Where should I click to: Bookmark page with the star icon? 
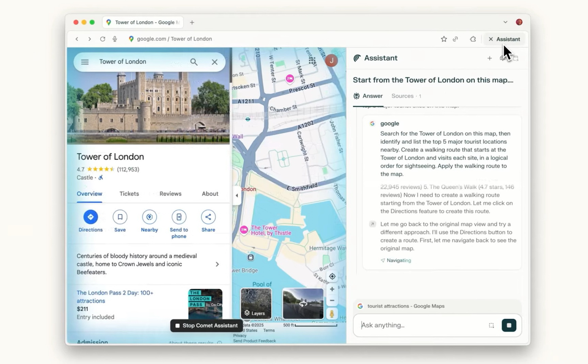click(443, 39)
